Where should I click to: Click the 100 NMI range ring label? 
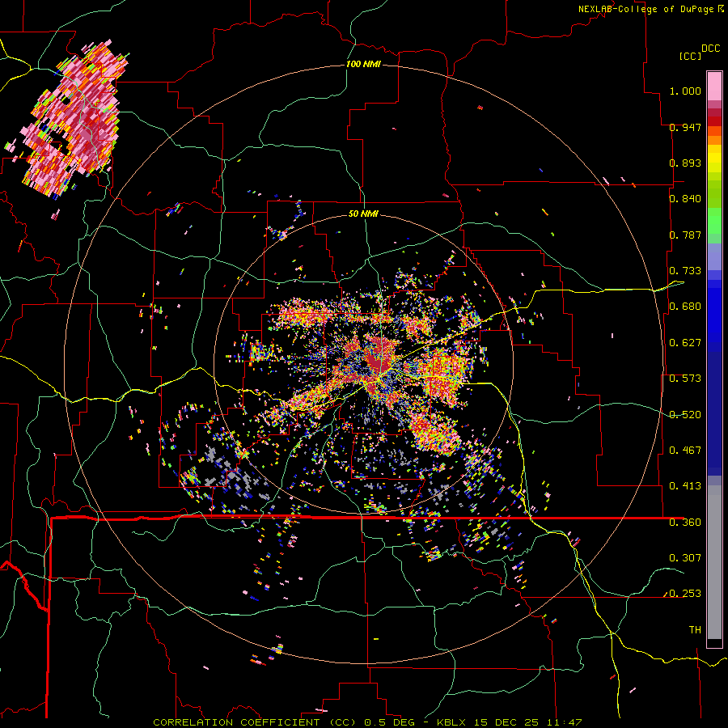[363, 64]
